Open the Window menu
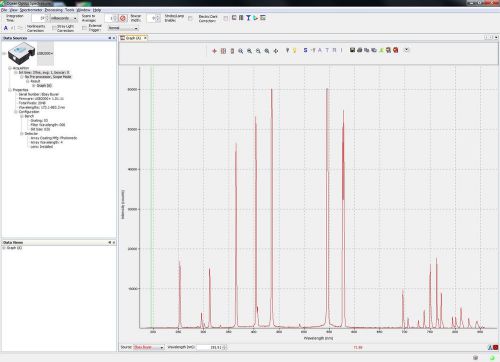Image resolution: width=500 pixels, height=362 pixels. tap(83, 10)
